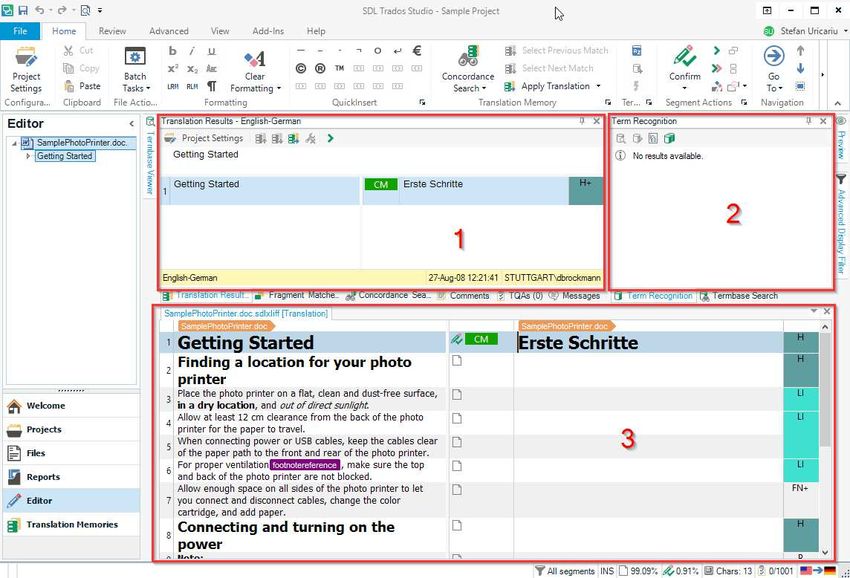Image resolution: width=850 pixels, height=578 pixels.
Task: Insert the TM trademark symbol
Action: point(339,68)
